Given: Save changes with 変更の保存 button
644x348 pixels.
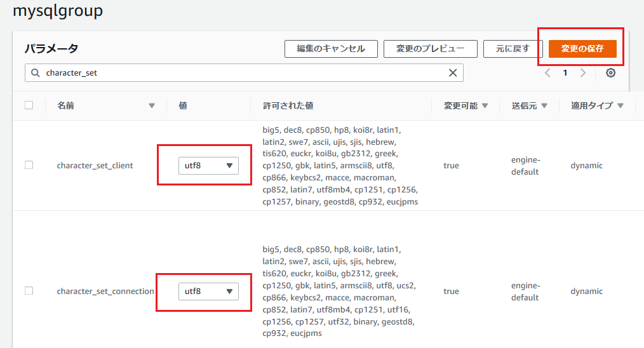Looking at the screenshot, I should click(x=582, y=49).
